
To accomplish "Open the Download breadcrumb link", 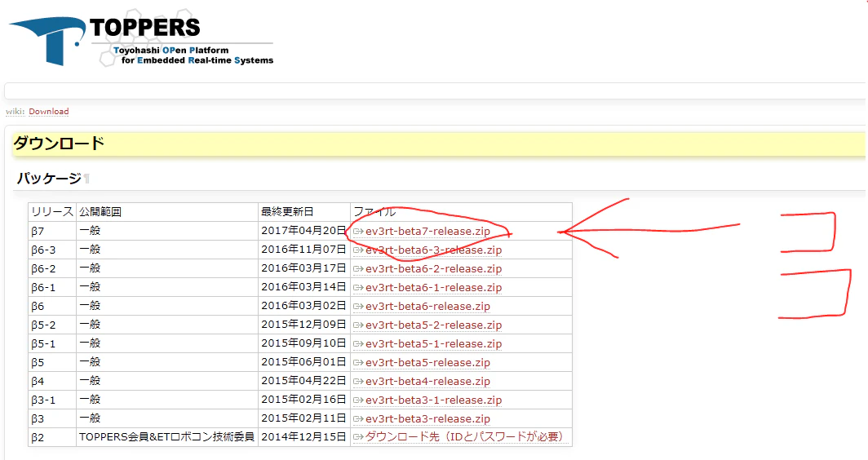I will click(49, 111).
